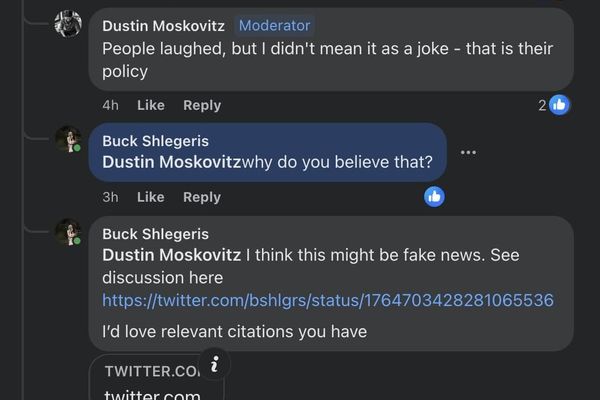Reply to Dustin's policy comment

[x=202, y=105]
